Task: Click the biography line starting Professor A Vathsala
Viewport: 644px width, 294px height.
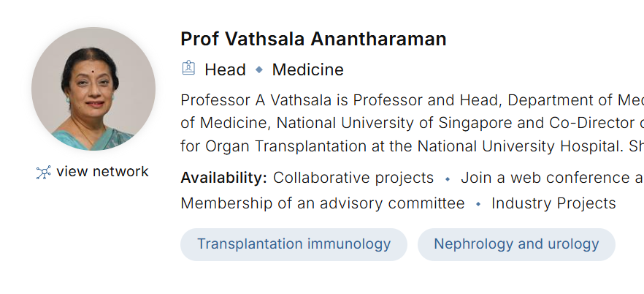Action: 413,100
